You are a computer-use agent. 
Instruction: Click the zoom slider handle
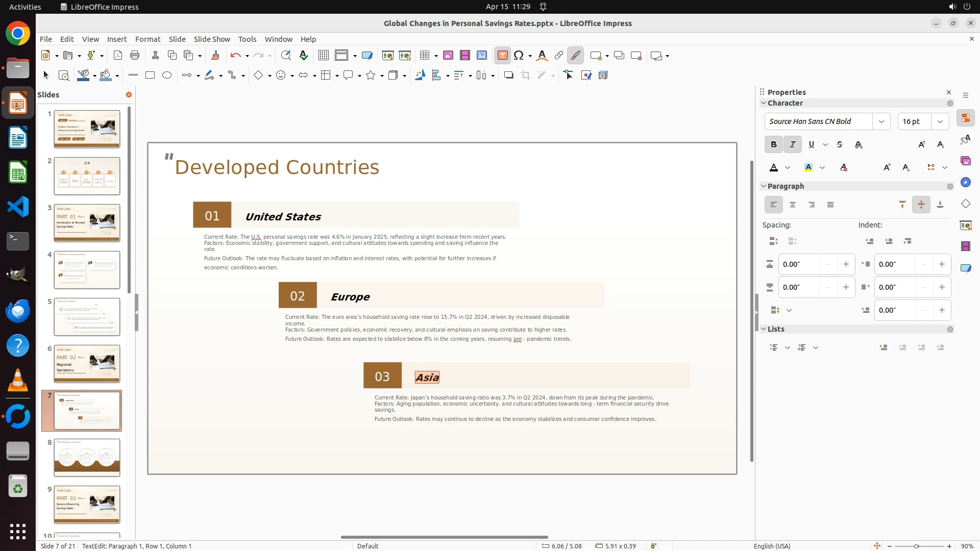click(x=916, y=546)
